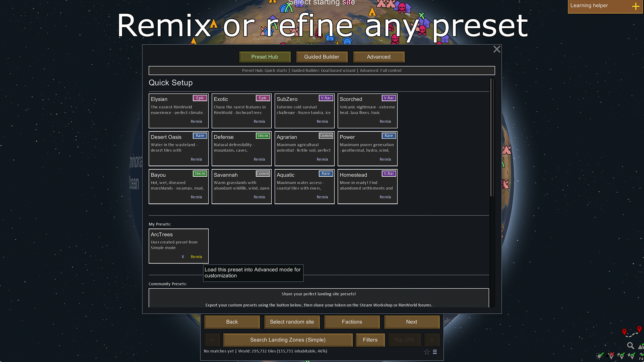Remix the Savannah preset
The height and width of the screenshot is (362, 644).
259,197
